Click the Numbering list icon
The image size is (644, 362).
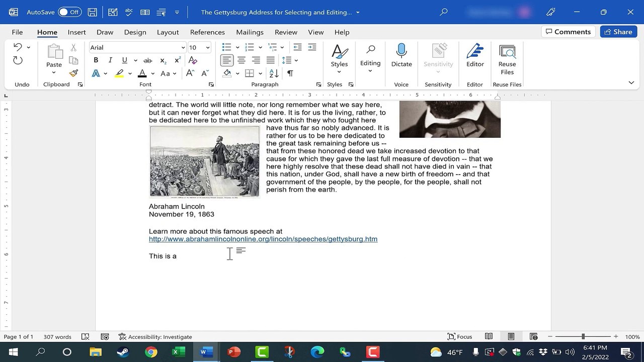(x=250, y=47)
